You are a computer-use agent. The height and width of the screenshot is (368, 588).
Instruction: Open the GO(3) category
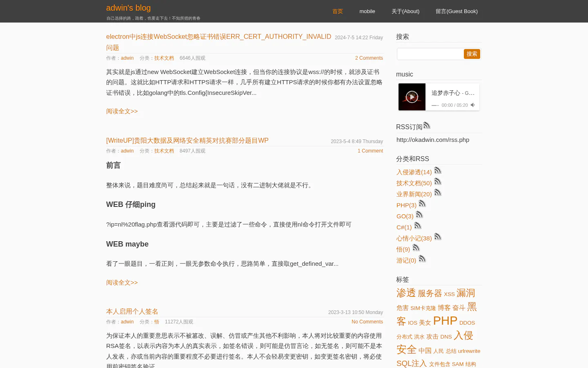tap(405, 216)
